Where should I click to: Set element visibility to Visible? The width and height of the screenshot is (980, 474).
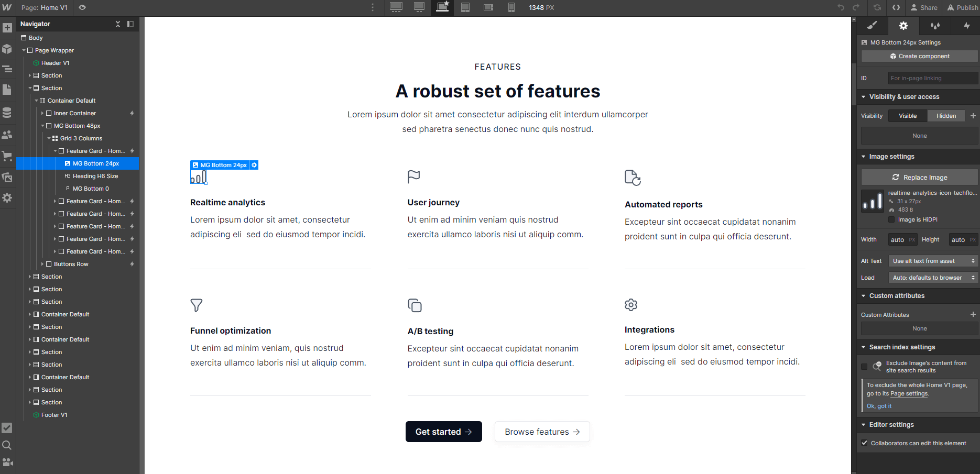[x=907, y=115]
